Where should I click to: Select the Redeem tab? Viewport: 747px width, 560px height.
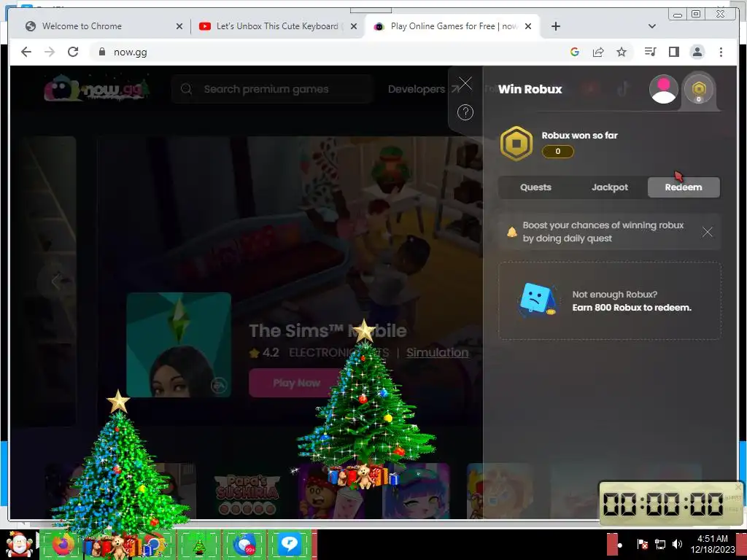point(683,187)
